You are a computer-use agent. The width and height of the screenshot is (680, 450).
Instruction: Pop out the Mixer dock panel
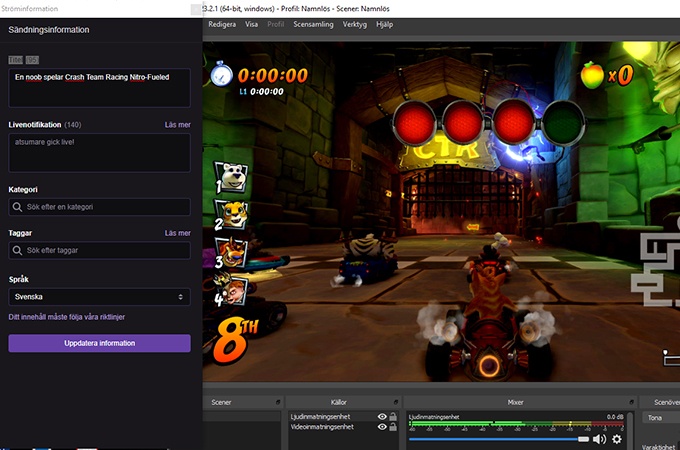[631, 402]
